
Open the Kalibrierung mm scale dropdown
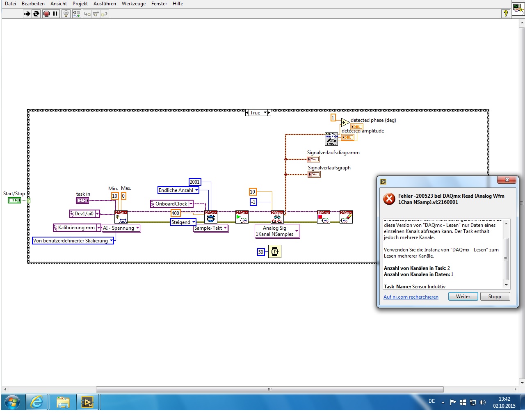98,228
